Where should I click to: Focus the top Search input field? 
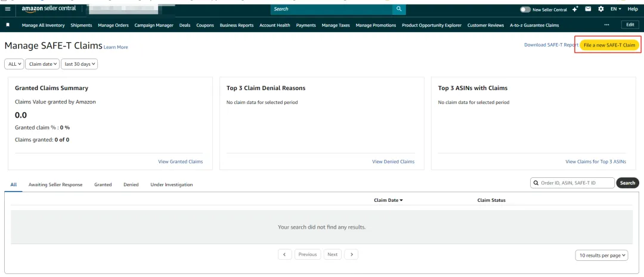332,9
